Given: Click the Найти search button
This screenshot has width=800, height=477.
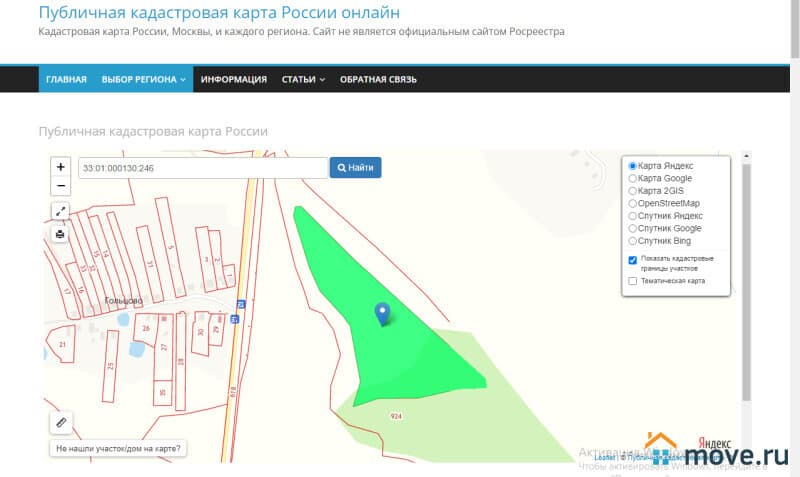Looking at the screenshot, I should click(356, 167).
